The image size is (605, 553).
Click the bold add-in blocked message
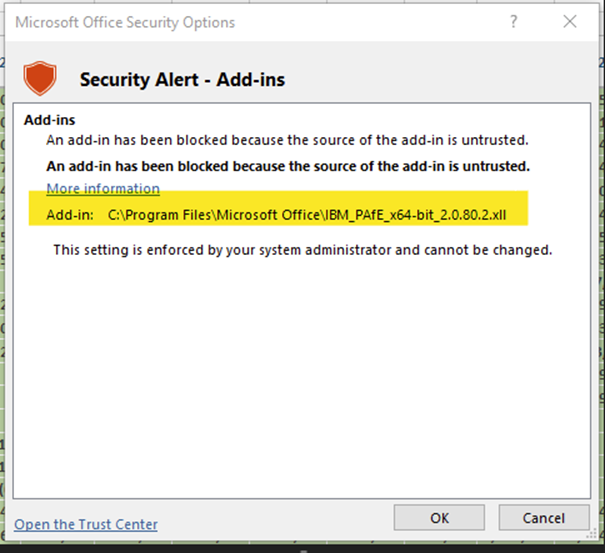coord(288,166)
